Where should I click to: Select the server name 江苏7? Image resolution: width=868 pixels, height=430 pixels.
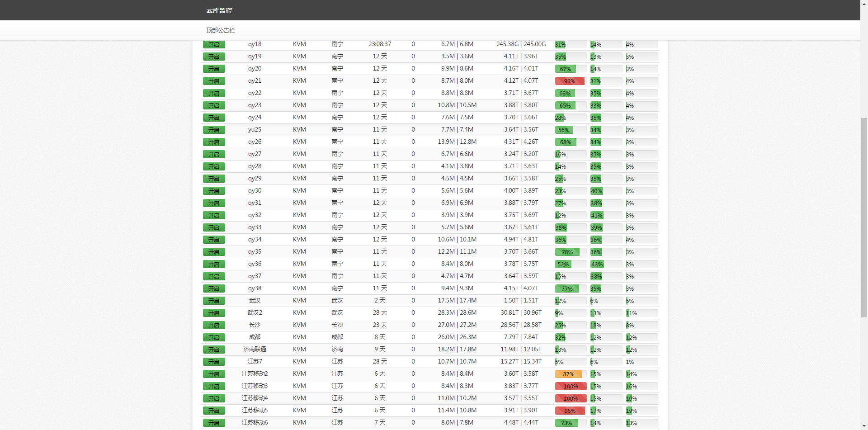pos(255,361)
